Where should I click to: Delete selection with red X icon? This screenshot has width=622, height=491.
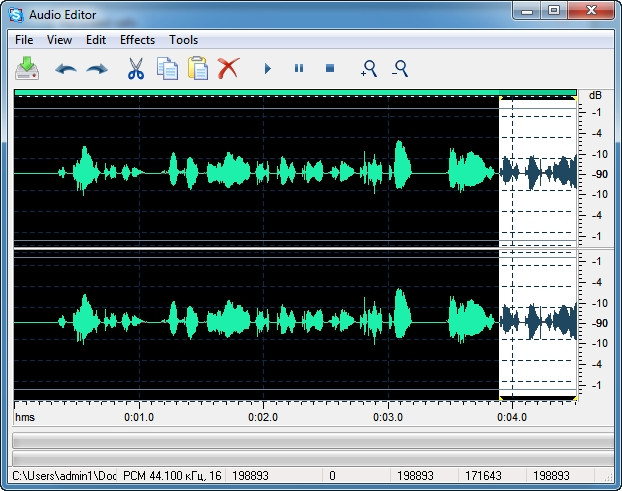228,68
